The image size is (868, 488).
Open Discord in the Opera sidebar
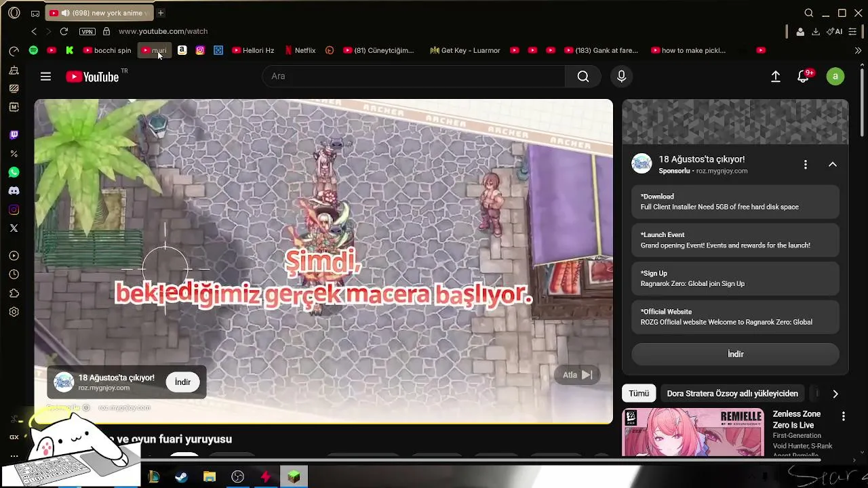coord(14,190)
